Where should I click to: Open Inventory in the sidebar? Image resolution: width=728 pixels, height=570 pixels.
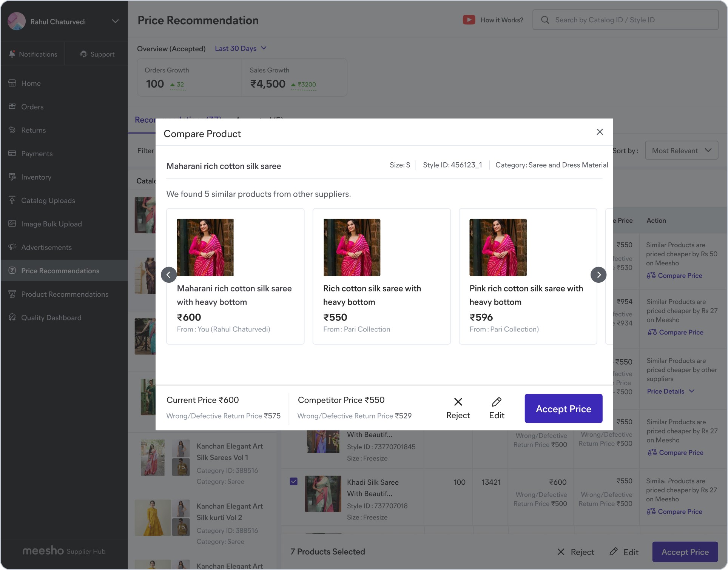64,177
